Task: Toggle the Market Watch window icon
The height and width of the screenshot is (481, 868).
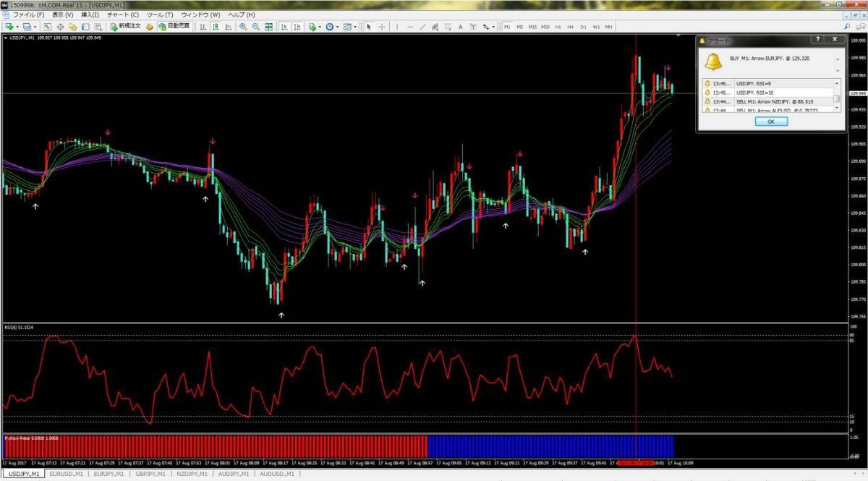Action: (x=47, y=27)
